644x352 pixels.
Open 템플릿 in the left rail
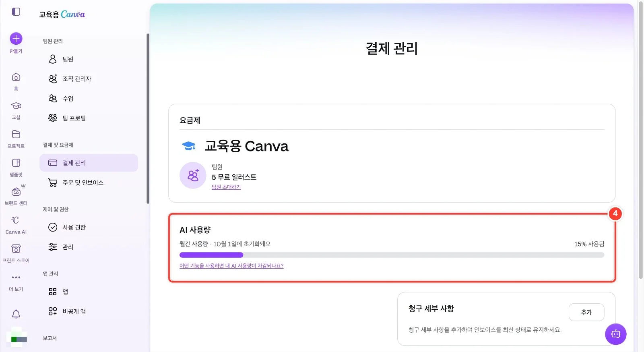(x=16, y=168)
